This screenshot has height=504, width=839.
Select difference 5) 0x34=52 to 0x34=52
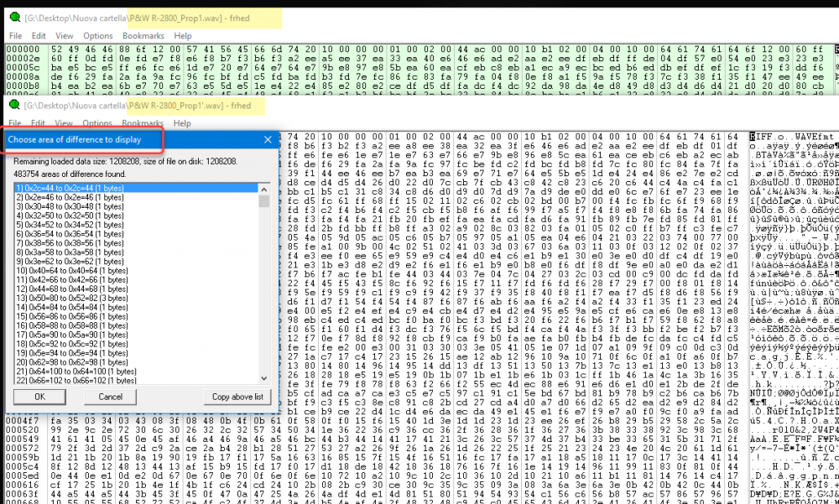click(137, 225)
